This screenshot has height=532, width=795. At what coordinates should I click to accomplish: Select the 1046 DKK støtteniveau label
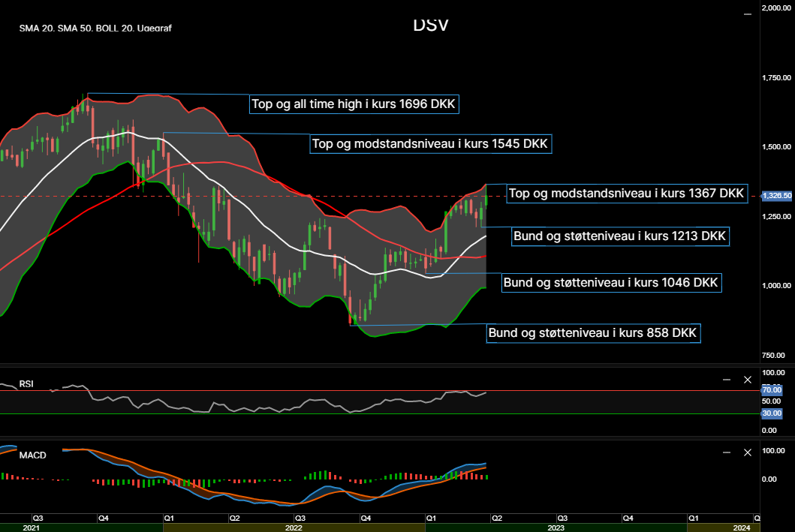pyautogui.click(x=611, y=283)
